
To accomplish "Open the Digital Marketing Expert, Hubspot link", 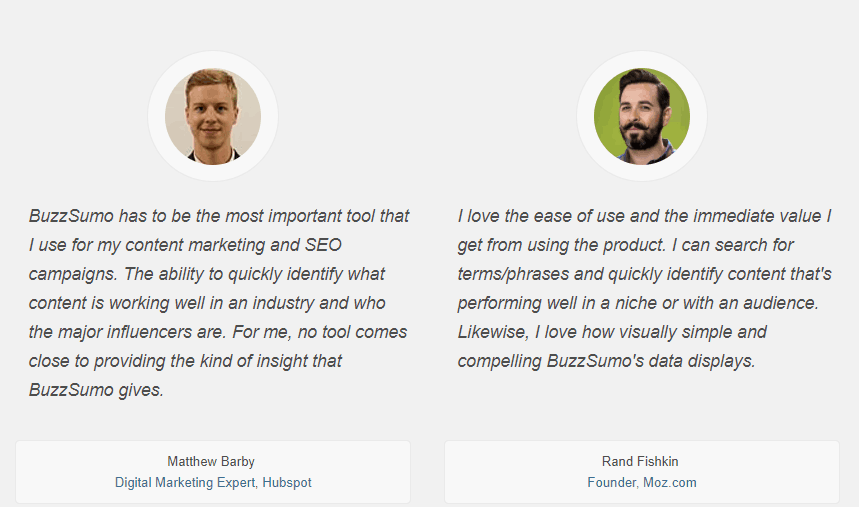I will coord(213,482).
